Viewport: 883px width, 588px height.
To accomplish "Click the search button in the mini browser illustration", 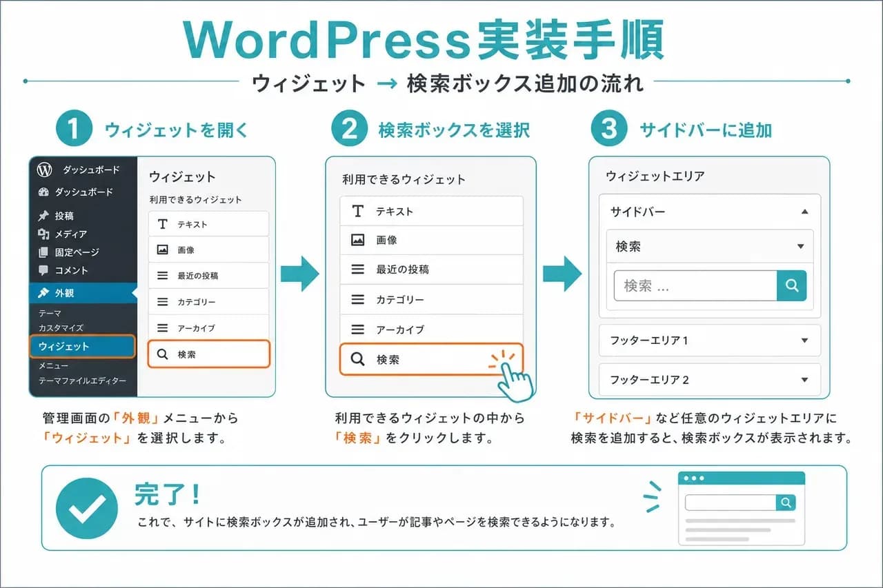I will point(786,503).
